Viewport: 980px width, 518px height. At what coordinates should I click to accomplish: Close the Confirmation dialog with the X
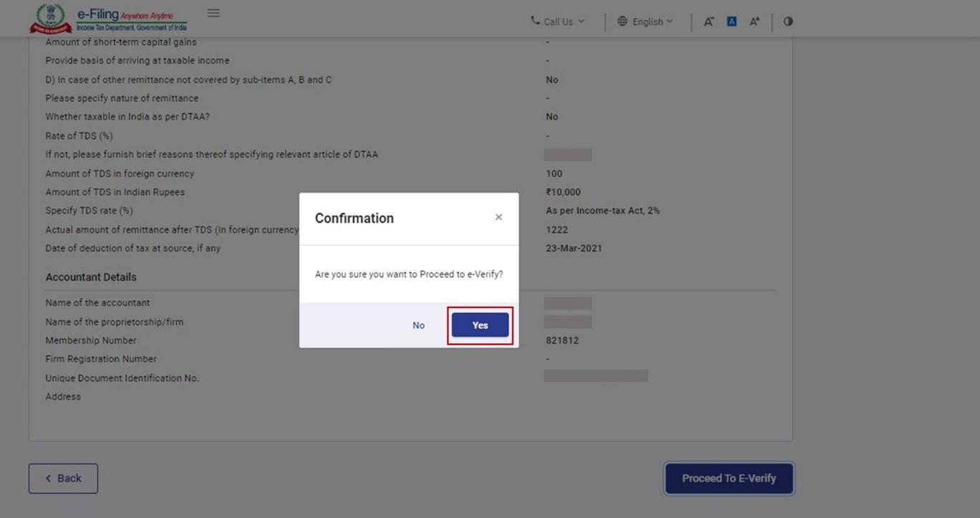pos(499,216)
